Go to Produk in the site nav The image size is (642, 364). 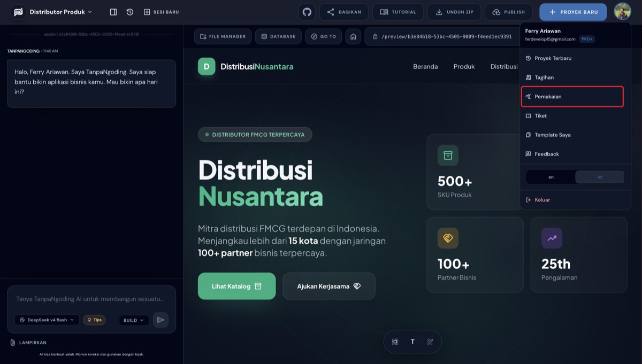tap(464, 66)
